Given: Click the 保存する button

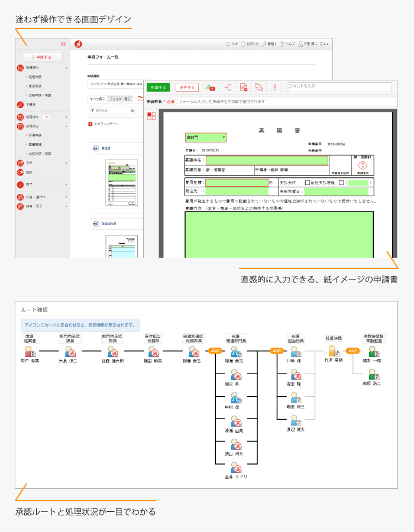Looking at the screenshot, I should point(187,87).
